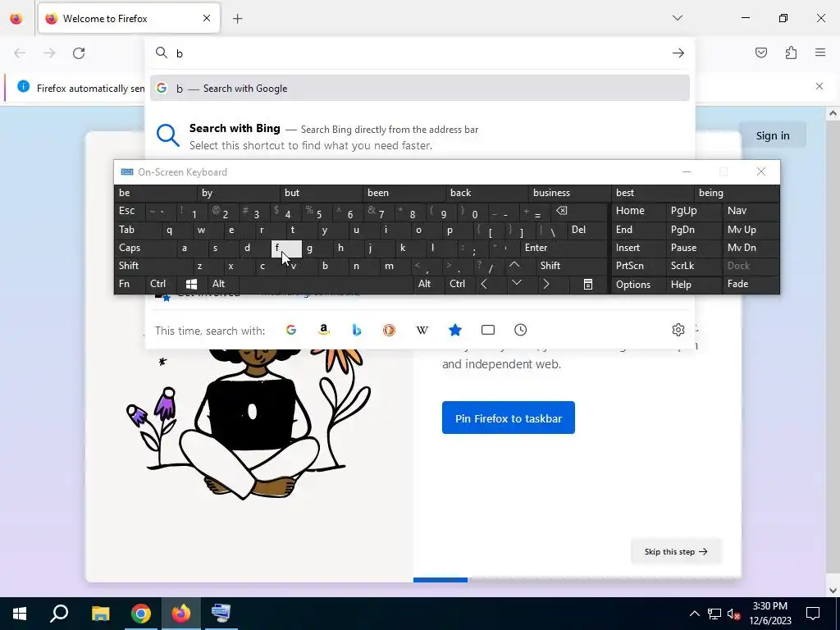This screenshot has height=630, width=840.
Task: Click the address bar input field
Action: (x=419, y=53)
